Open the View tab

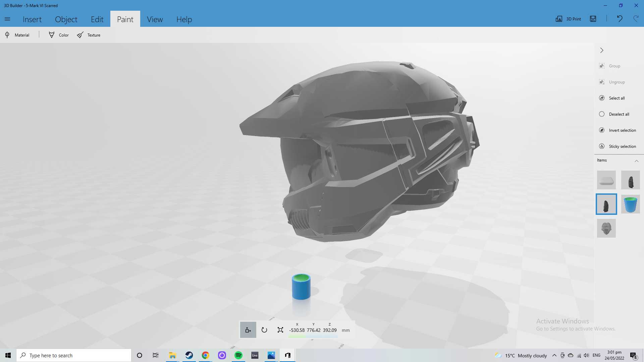(155, 19)
